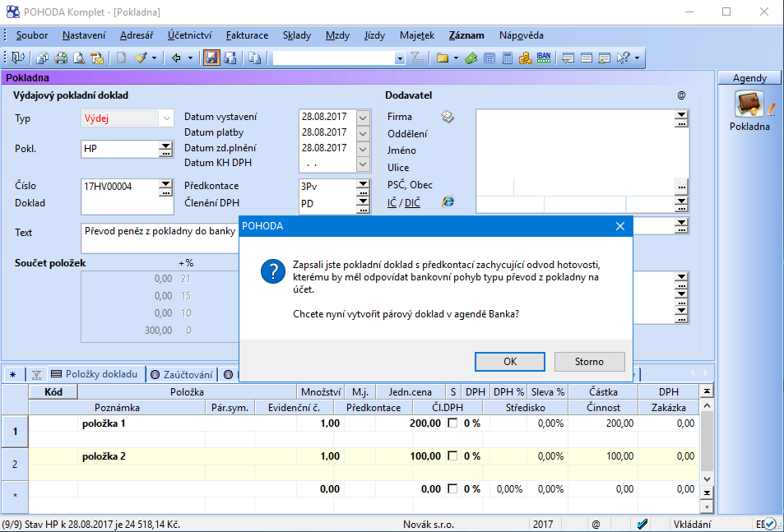The width and height of the screenshot is (784, 532).
Task: Close the POHODA dialog with X
Action: [x=620, y=226]
